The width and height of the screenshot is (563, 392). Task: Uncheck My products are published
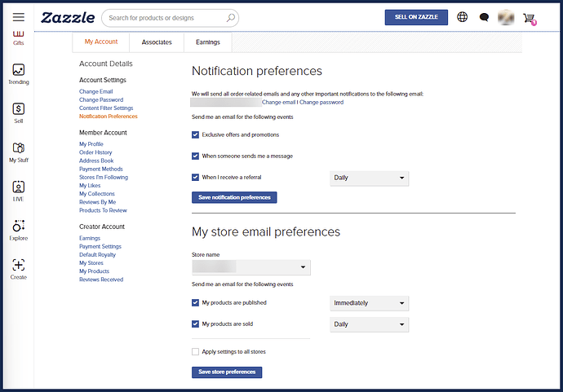195,302
